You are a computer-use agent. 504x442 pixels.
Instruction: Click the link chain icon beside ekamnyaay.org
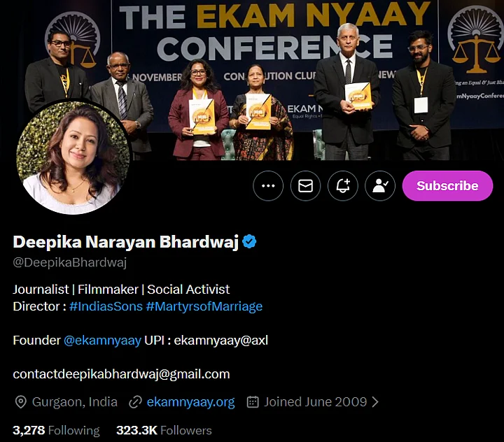point(135,402)
